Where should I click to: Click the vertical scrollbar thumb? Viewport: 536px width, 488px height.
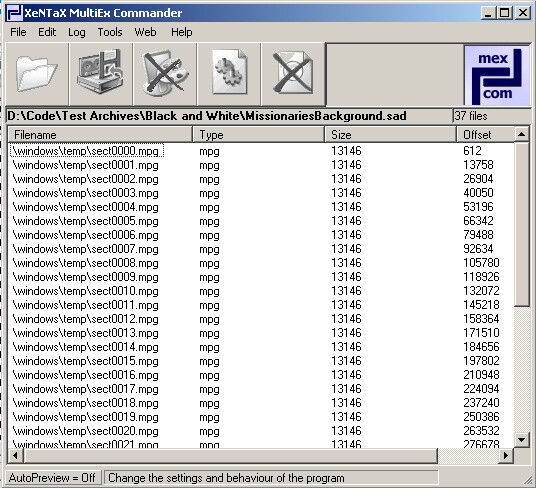tap(521, 225)
